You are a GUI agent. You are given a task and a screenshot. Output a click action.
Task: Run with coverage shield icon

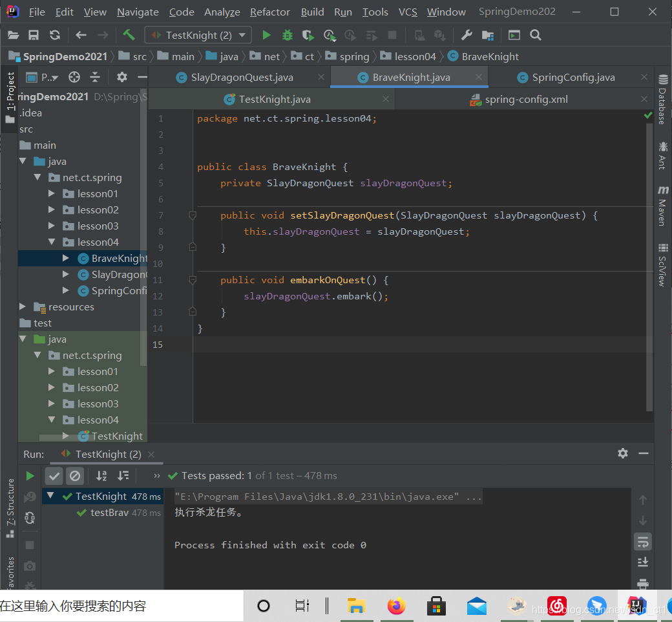pyautogui.click(x=308, y=35)
